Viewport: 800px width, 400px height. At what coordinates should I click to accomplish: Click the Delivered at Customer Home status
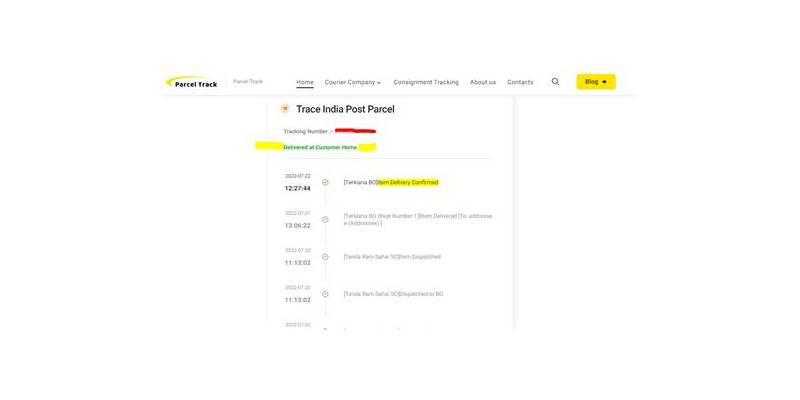320,147
